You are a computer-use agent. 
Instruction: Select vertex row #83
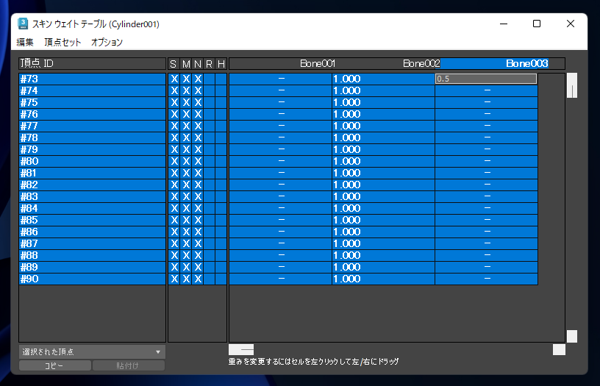(92, 197)
